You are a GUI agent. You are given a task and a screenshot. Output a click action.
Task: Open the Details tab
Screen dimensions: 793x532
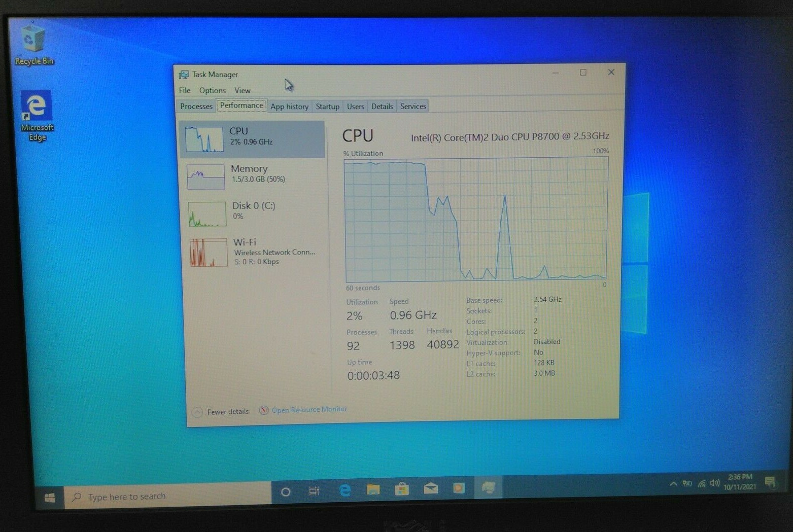[382, 107]
